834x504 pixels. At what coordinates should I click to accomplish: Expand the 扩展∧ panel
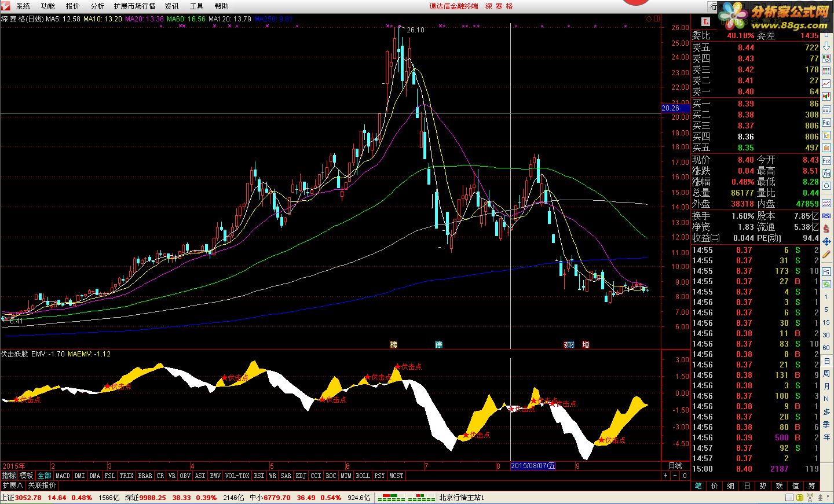click(12, 485)
